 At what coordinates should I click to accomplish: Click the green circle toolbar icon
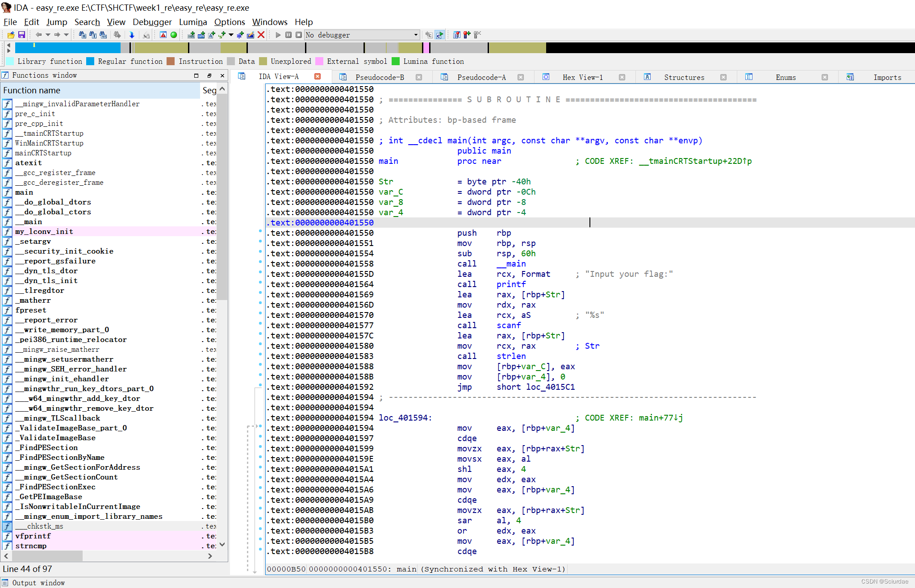coord(174,35)
